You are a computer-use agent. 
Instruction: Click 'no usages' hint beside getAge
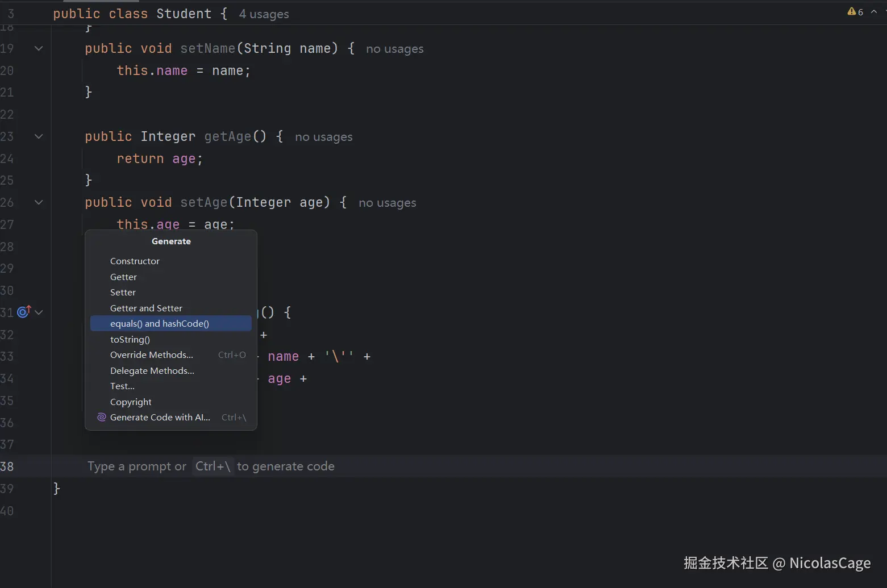324,137
